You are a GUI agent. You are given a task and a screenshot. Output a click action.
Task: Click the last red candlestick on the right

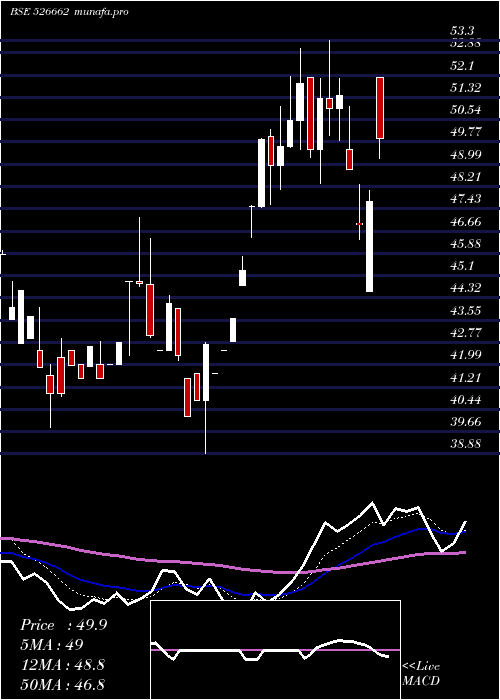click(380, 108)
